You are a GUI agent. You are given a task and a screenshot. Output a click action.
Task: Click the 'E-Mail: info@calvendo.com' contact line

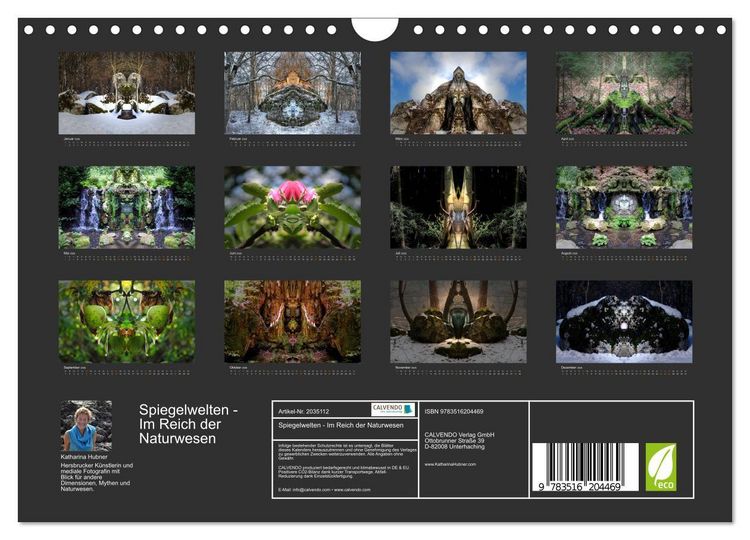point(324,490)
